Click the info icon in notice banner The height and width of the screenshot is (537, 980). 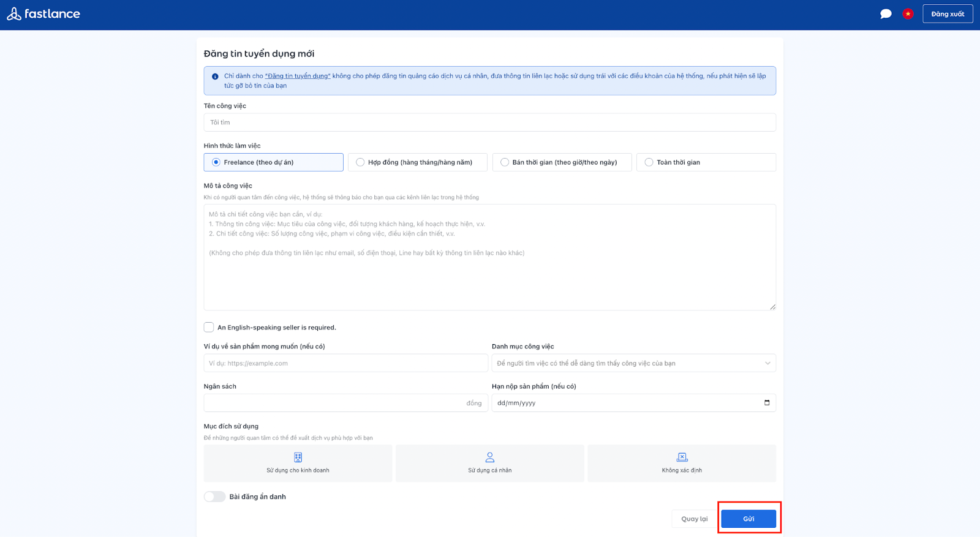(215, 77)
